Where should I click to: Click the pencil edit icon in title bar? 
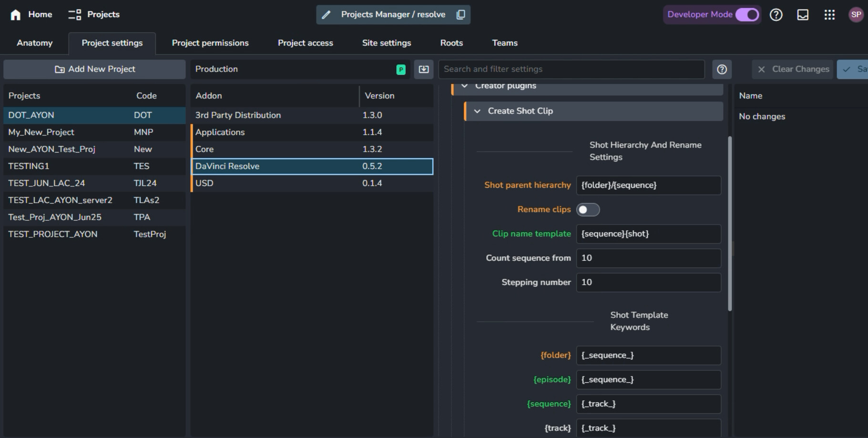(327, 15)
